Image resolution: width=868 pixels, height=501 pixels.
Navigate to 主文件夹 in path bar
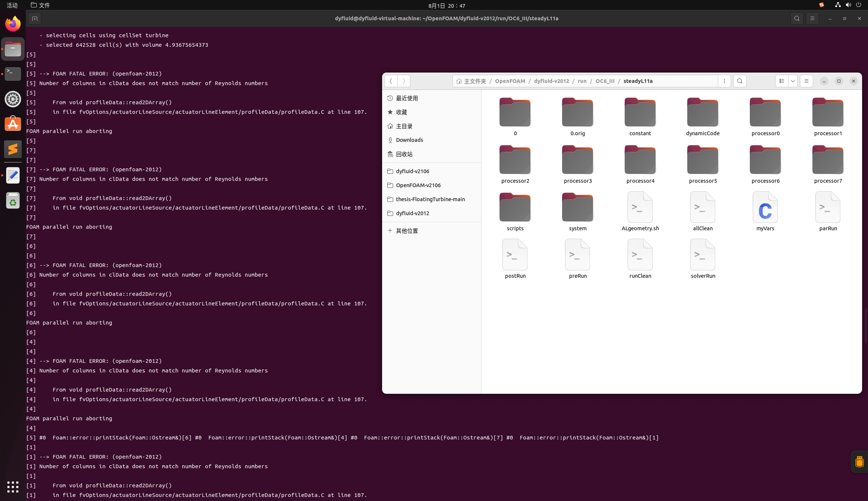tap(471, 81)
